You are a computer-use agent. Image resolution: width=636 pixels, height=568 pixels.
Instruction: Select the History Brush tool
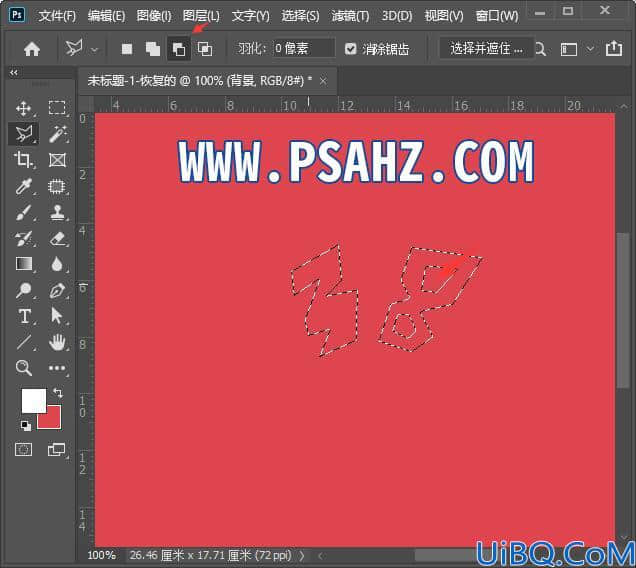click(x=23, y=239)
